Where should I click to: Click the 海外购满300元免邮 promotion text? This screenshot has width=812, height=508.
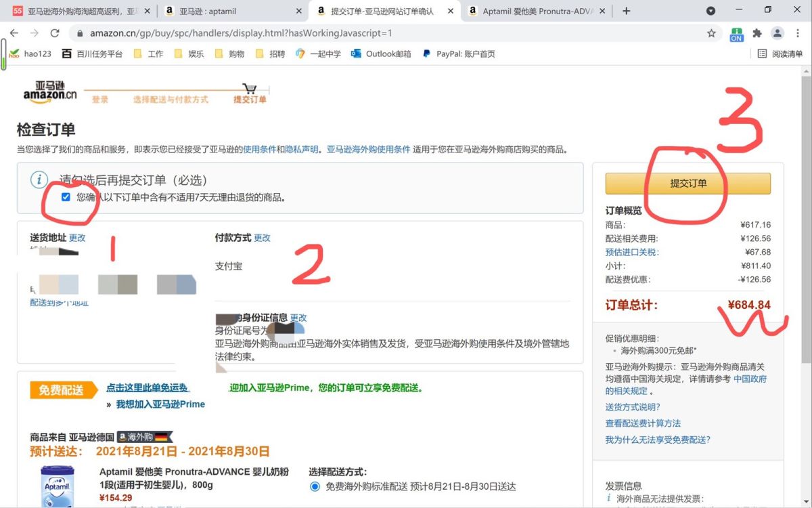point(659,351)
